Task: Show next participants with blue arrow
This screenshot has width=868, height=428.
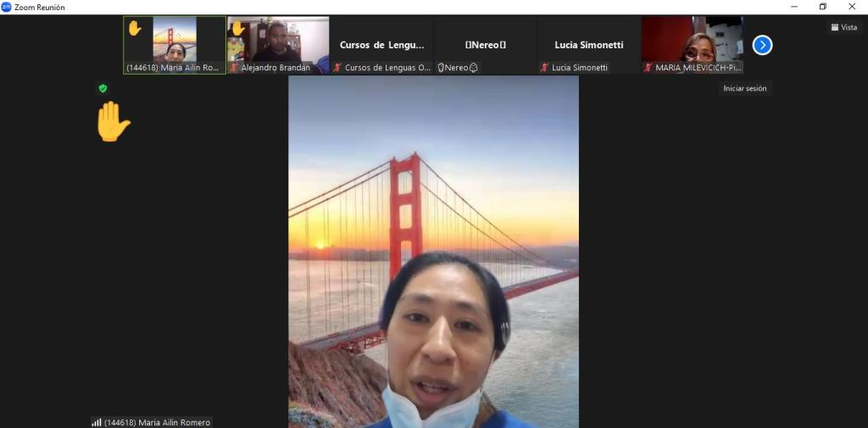Action: [762, 45]
